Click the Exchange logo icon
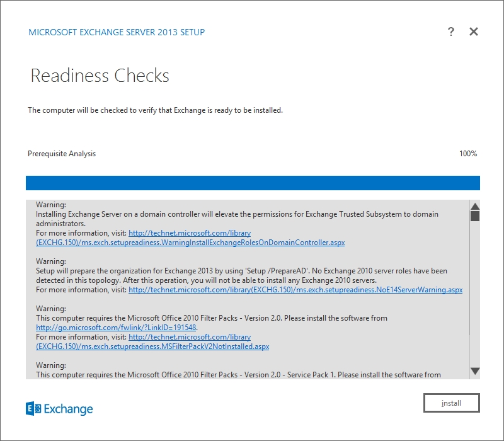This screenshot has height=441, width=504. (33, 409)
